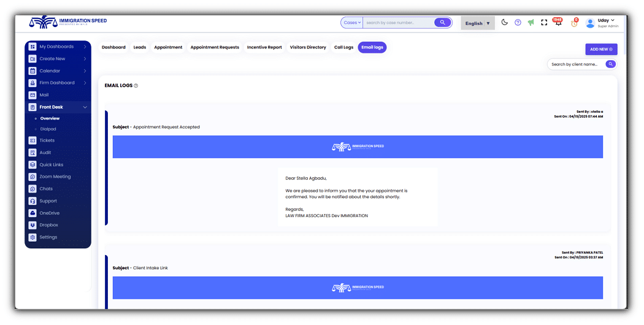Click the search by client name field
This screenshot has height=325, width=644.
coord(574,64)
